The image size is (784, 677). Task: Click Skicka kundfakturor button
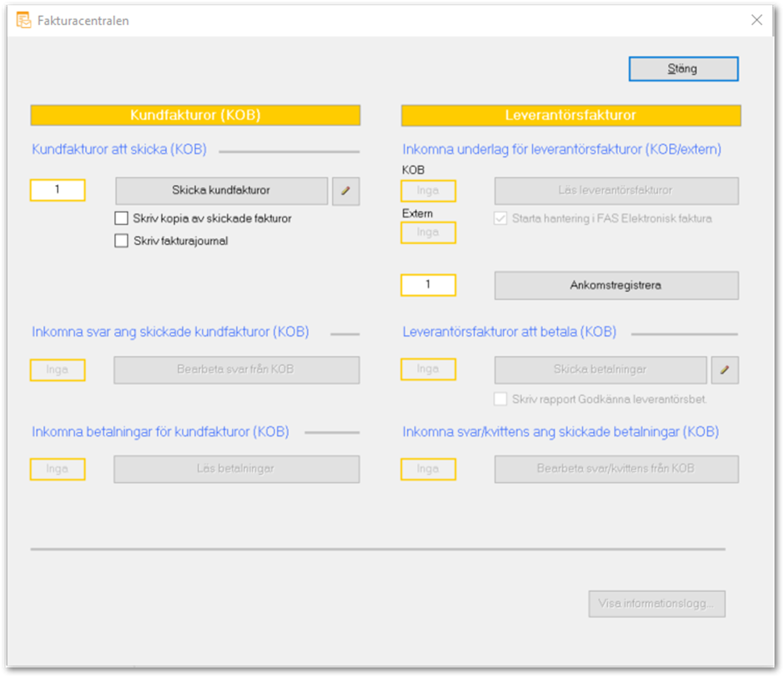pos(222,190)
